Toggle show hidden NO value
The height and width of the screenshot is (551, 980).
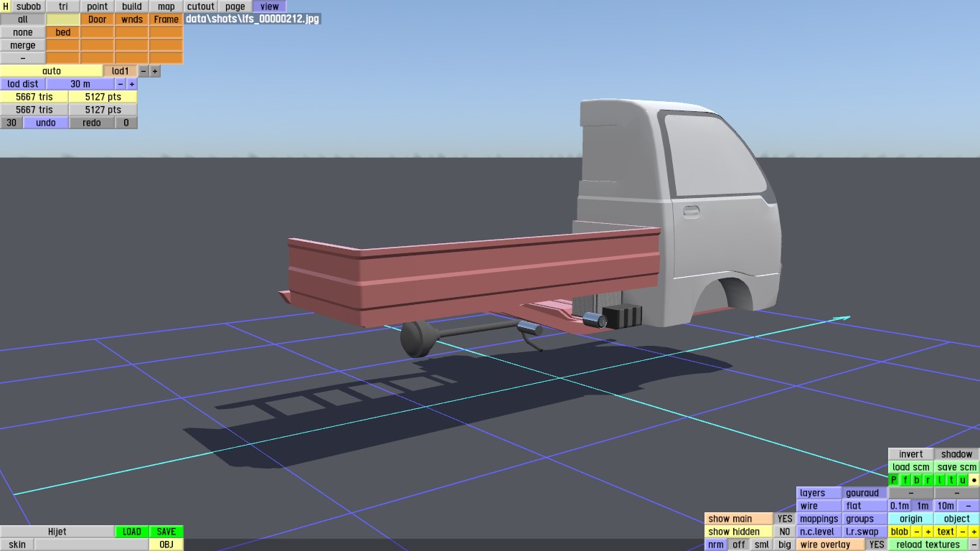(785, 532)
